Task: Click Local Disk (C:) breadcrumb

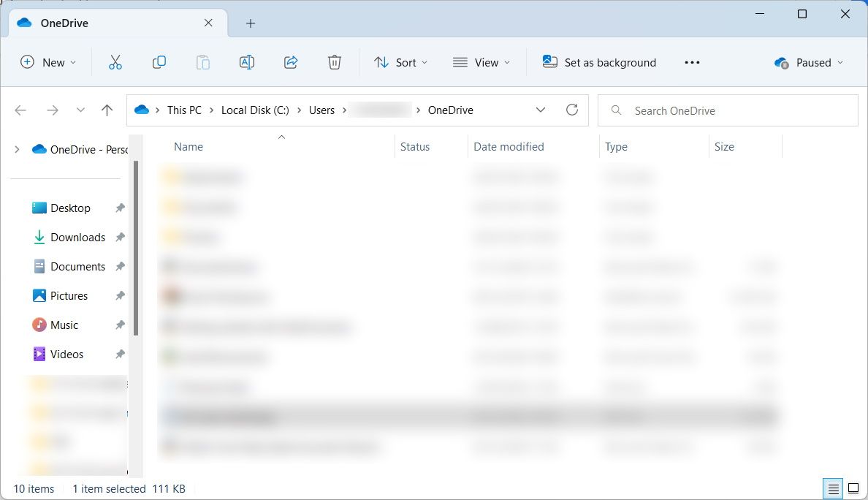Action: pyautogui.click(x=255, y=110)
